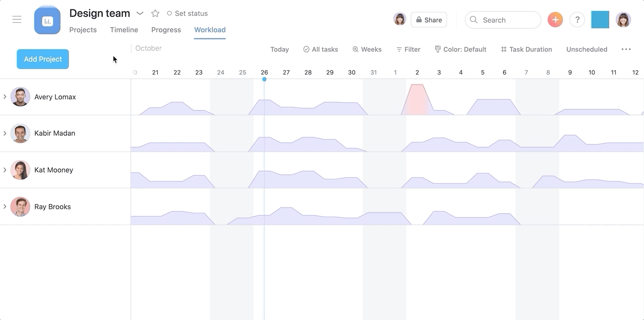Click the name Kabir Madan
The image size is (644, 320).
(x=55, y=133)
